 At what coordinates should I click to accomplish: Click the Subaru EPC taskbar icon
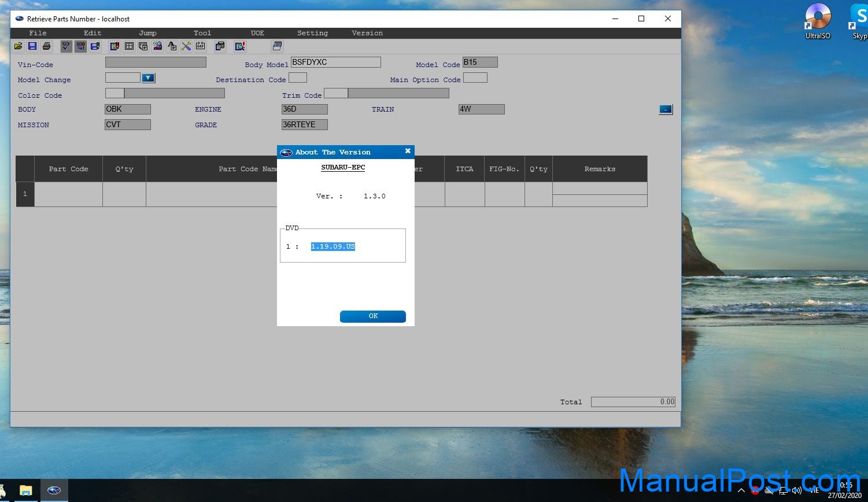point(54,490)
